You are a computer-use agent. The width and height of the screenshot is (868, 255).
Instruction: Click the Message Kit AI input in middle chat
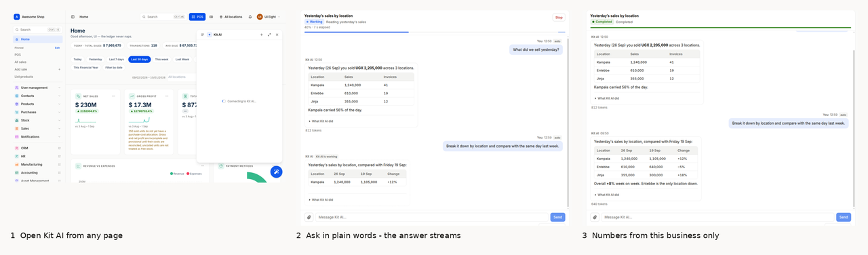[432, 217]
